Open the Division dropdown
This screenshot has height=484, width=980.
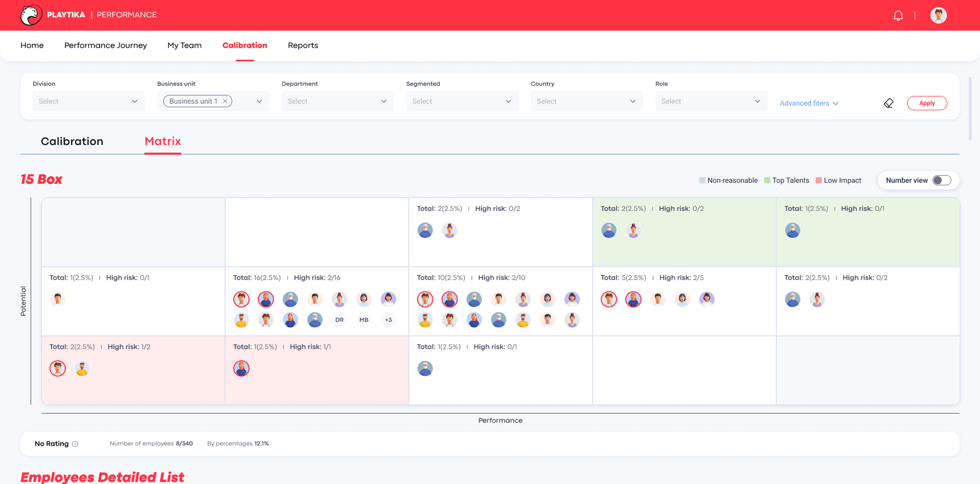tap(88, 101)
